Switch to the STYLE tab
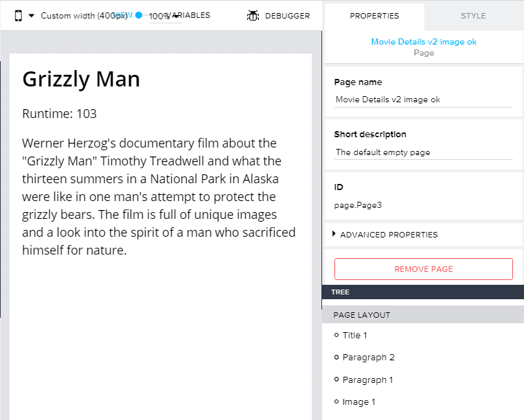This screenshot has height=420, width=524. pyautogui.click(x=473, y=16)
